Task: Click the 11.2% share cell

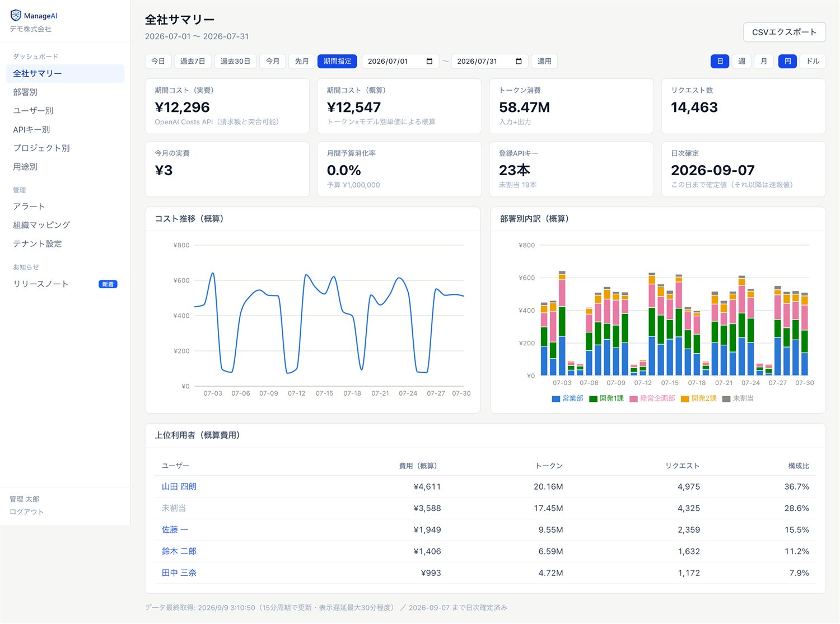Action: click(797, 551)
